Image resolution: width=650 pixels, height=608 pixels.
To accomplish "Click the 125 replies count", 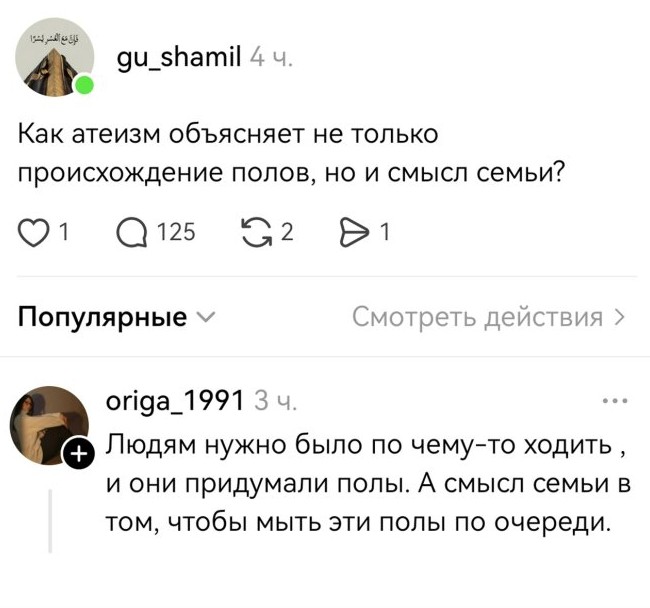I will [176, 233].
